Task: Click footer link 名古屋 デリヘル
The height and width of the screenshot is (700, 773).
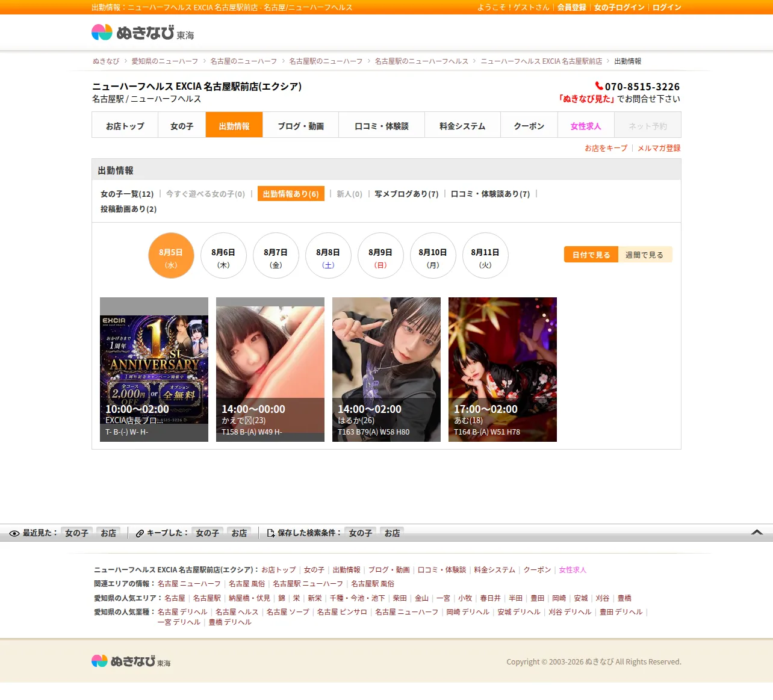Action: [182, 612]
